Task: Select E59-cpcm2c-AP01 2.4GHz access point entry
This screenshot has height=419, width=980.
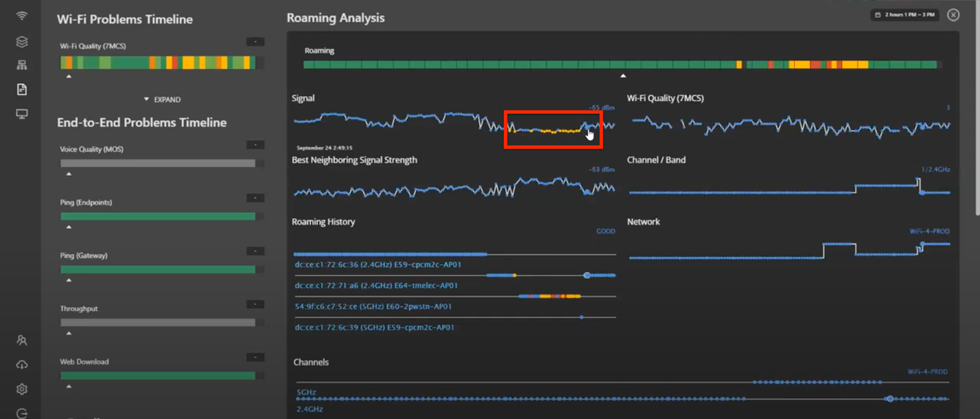Action: pos(377,265)
